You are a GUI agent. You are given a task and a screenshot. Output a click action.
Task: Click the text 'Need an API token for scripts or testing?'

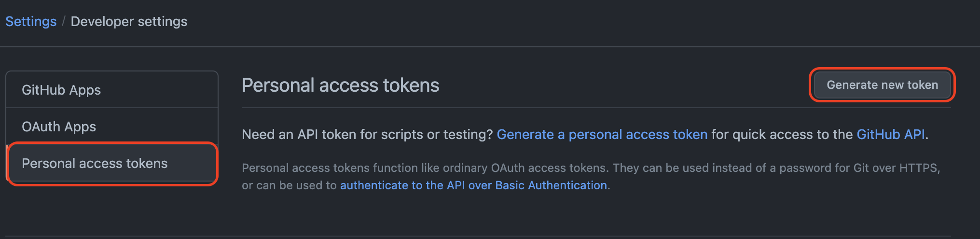point(367,135)
